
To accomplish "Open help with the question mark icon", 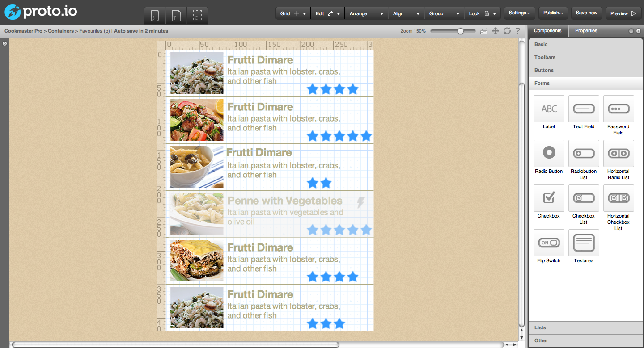I will tap(517, 31).
